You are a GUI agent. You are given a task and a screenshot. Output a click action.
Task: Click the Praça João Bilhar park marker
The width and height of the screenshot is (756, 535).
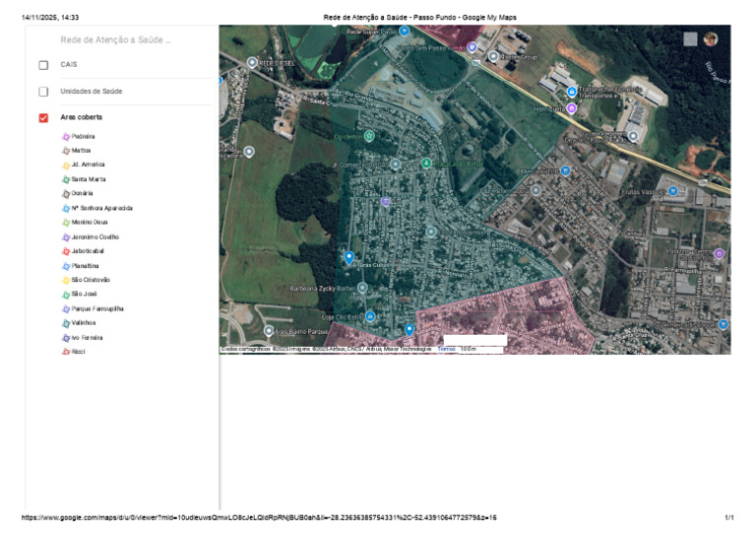coord(426,164)
